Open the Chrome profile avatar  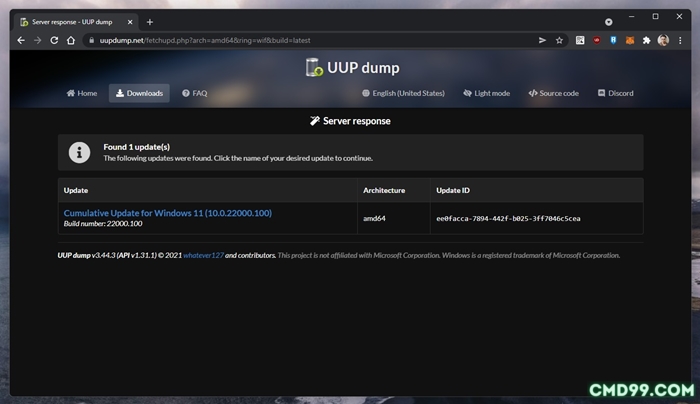(663, 40)
